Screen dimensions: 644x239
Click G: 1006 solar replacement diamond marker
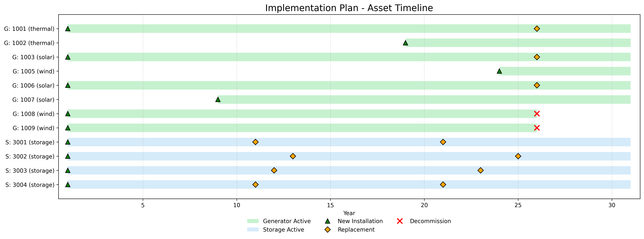point(537,86)
